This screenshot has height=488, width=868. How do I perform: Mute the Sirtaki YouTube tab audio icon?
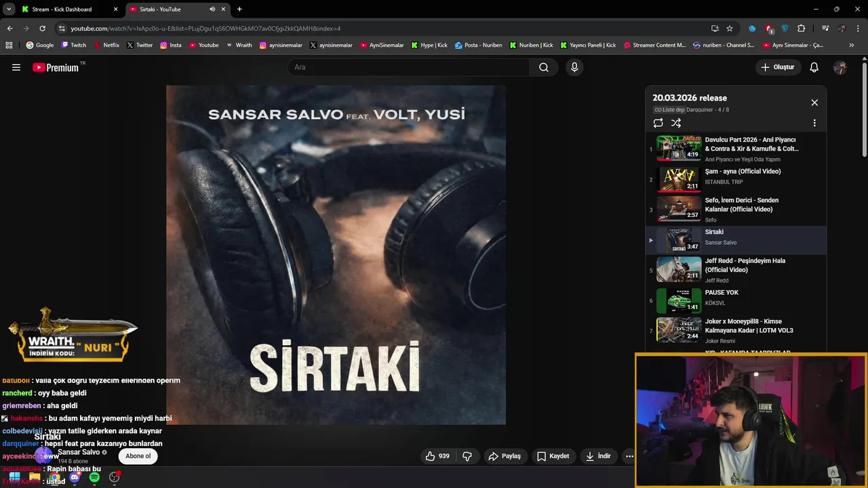tap(212, 9)
